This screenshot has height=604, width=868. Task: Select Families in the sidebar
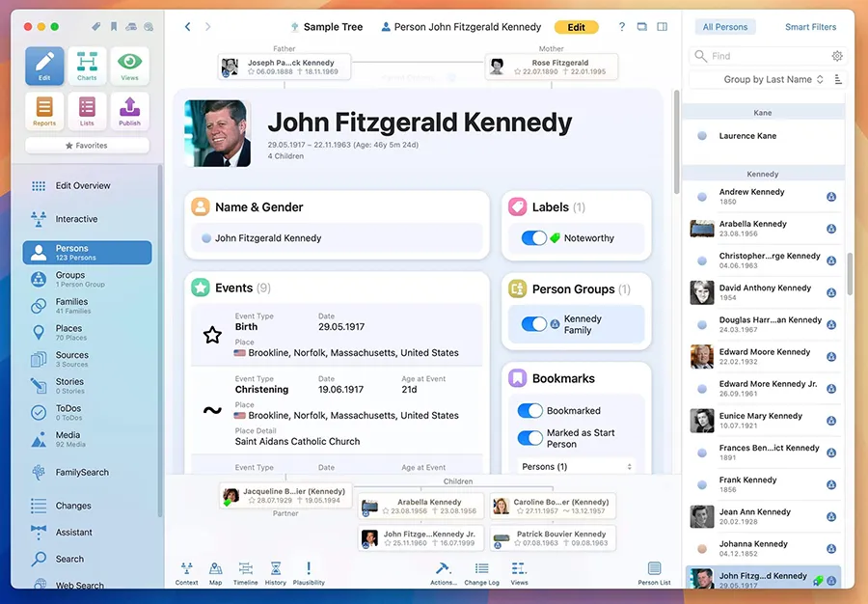[71, 306]
